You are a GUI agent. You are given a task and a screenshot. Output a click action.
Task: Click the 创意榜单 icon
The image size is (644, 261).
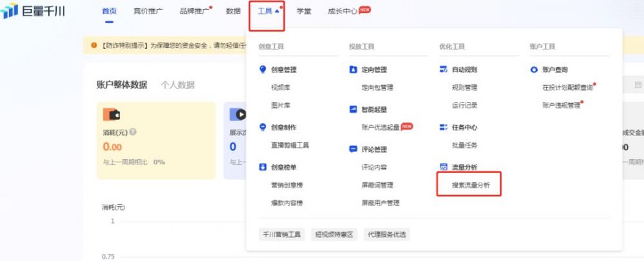coord(263,167)
